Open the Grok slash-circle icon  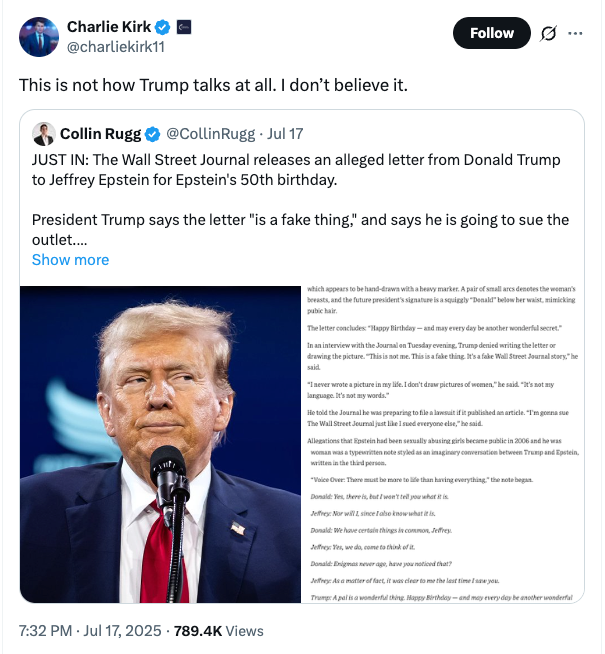pos(548,33)
